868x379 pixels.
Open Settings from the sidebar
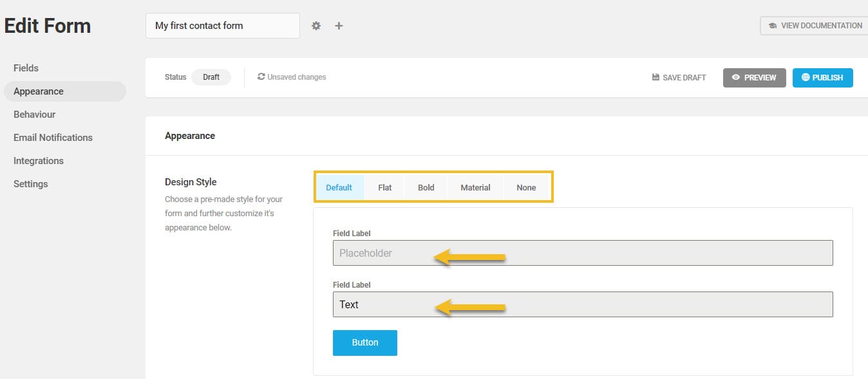30,183
